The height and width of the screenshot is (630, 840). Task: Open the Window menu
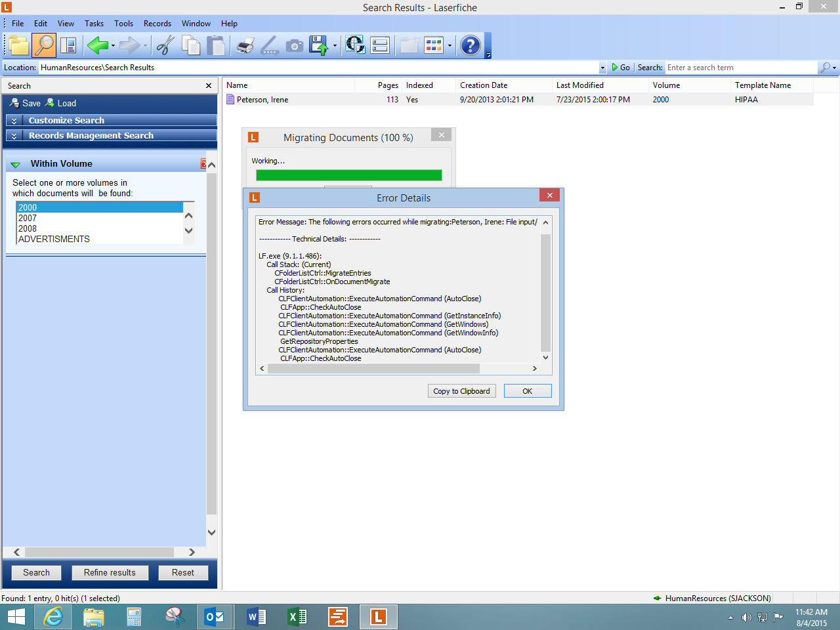point(196,24)
